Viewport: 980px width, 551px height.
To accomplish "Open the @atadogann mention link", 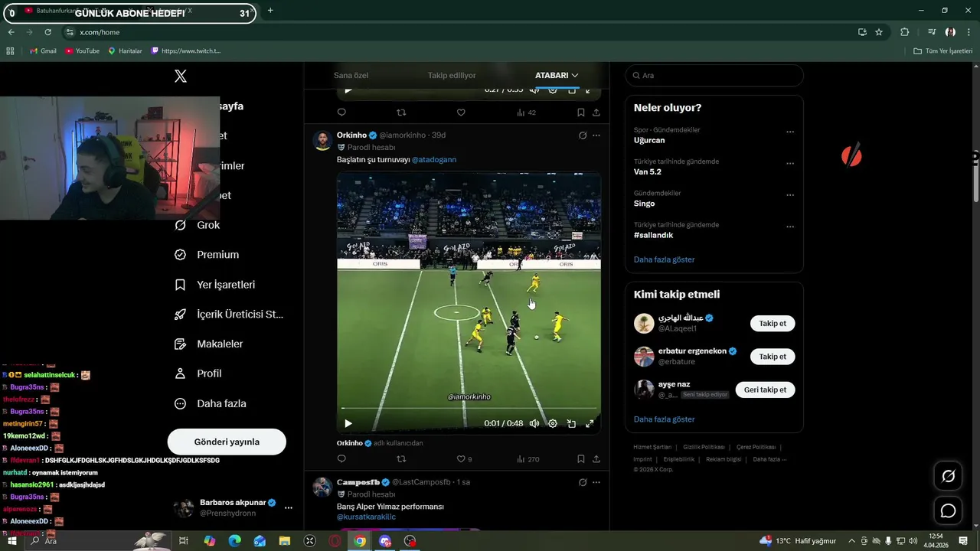I will (x=434, y=159).
